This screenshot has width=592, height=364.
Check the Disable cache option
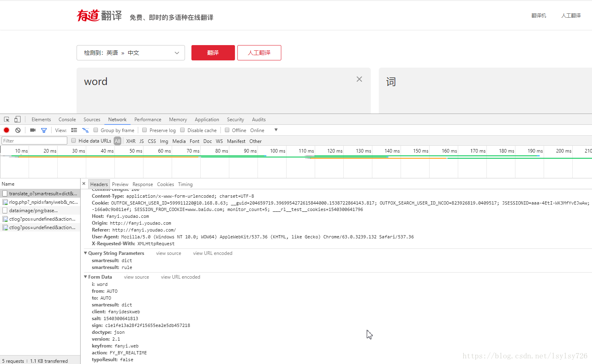pos(183,130)
